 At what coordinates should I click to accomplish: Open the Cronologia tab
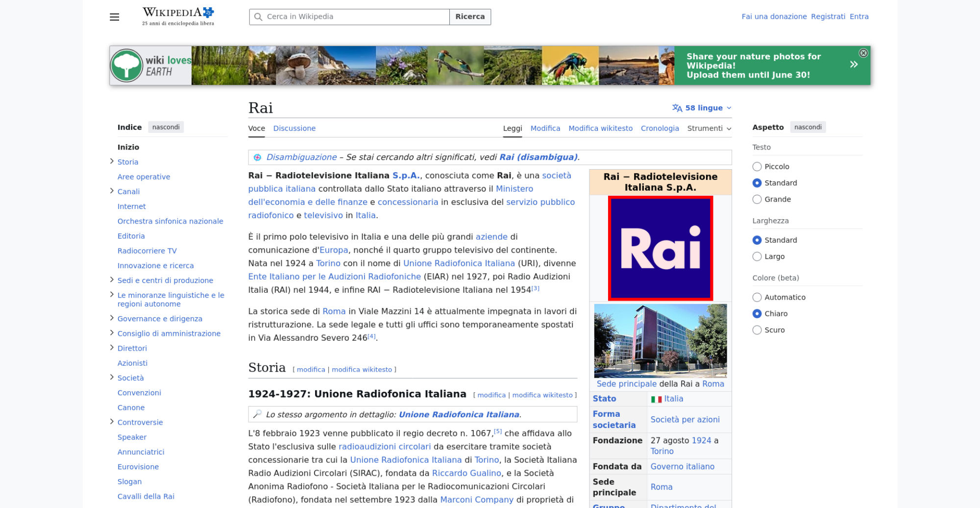tap(660, 128)
